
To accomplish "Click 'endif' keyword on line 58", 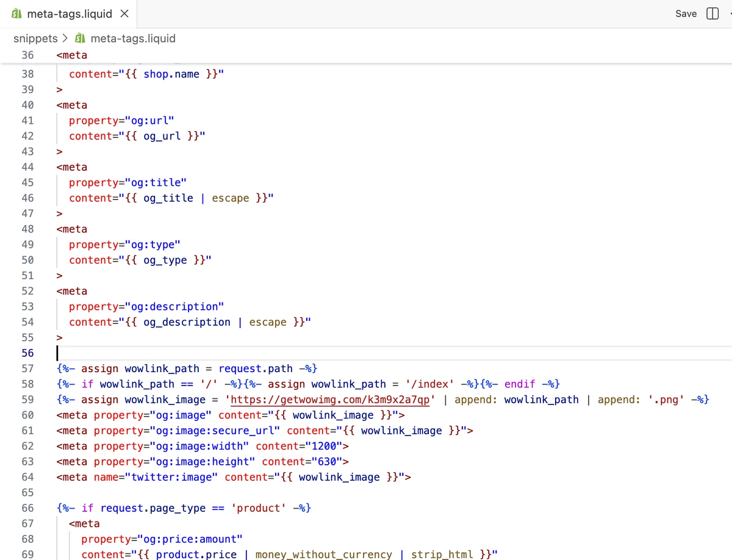I will coord(520,384).
